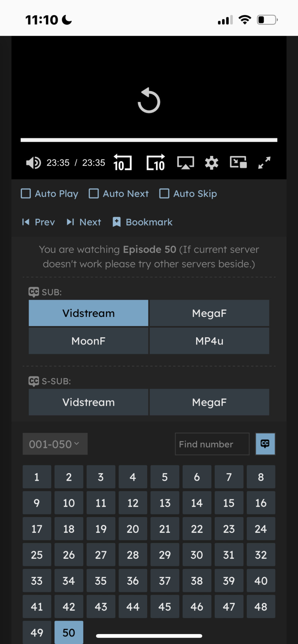Focus the Find number input field
The width and height of the screenshot is (298, 644).
212,444
